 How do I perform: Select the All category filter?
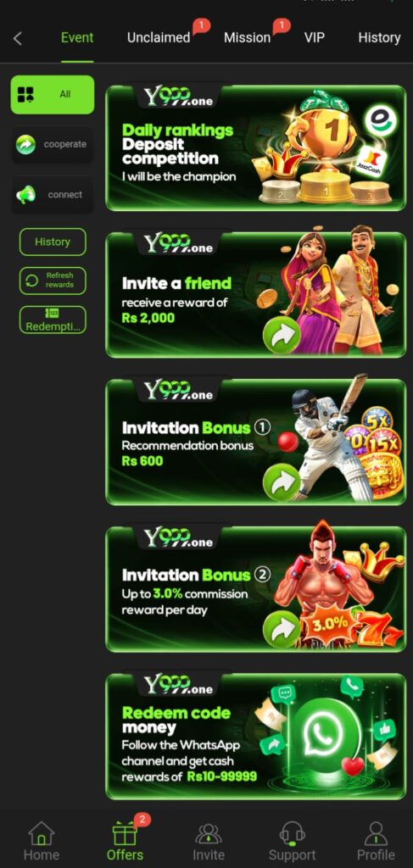tap(53, 95)
